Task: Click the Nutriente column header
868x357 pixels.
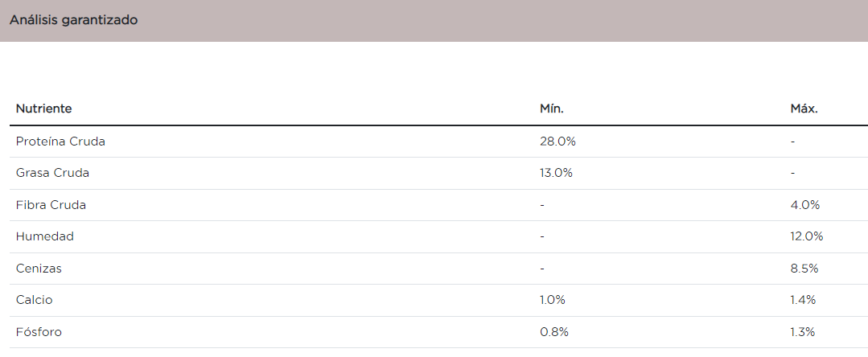Action: pos(44,109)
